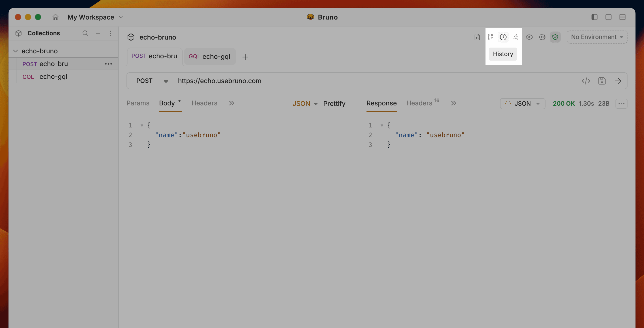
Task: Click the collection runner icon
Action: click(516, 37)
